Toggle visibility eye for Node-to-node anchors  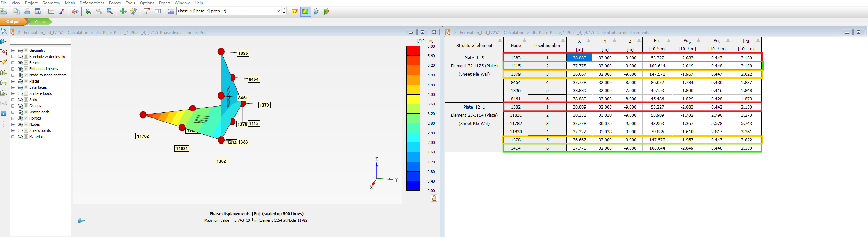[20, 75]
